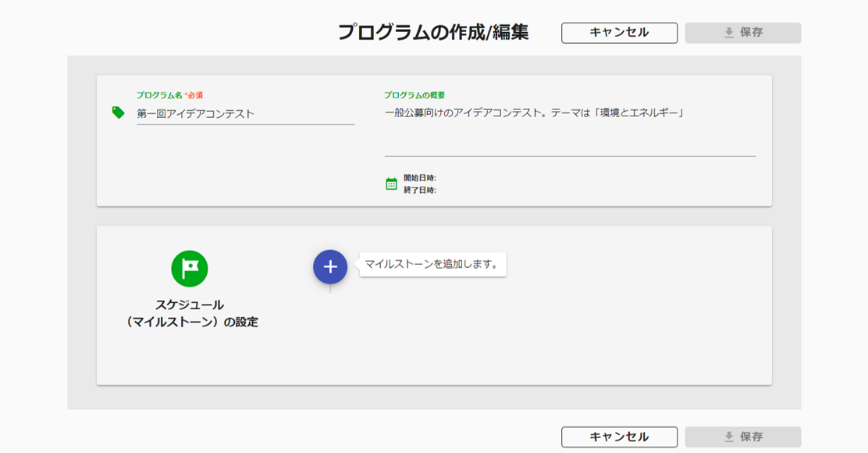Click the download arrow icon in bottom 保存
Screen dimensions: 868x453
pyautogui.click(x=729, y=437)
